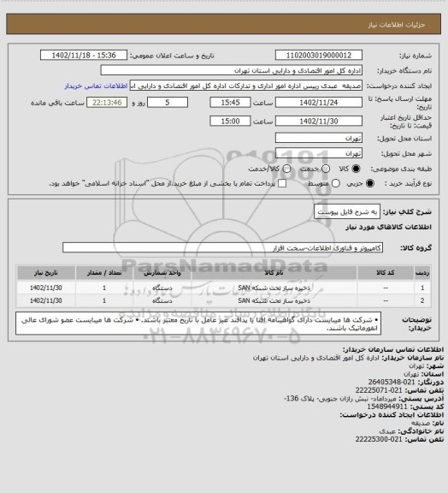Click the need number field 1102003019000012
Screen dimensions: 448x493
coord(319,56)
